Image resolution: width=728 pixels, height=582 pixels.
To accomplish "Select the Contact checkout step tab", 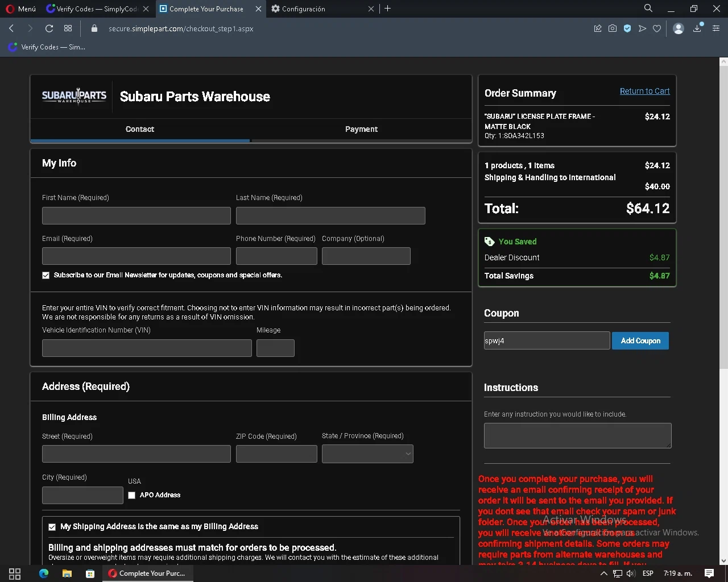I will click(140, 129).
